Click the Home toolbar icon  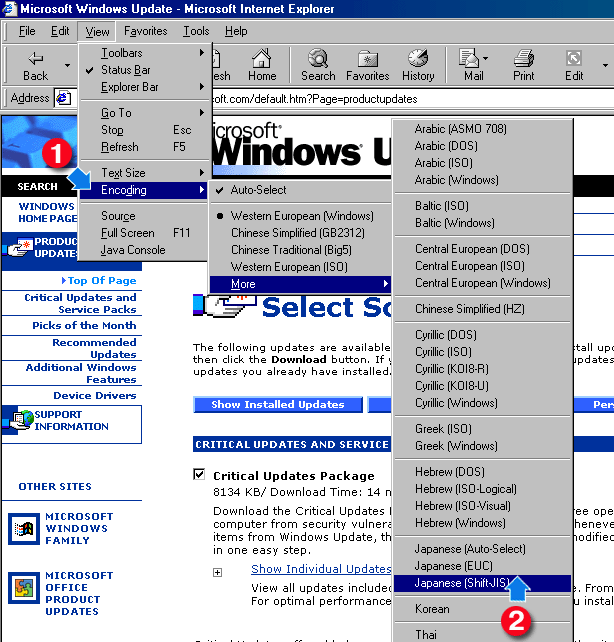[x=262, y=58]
